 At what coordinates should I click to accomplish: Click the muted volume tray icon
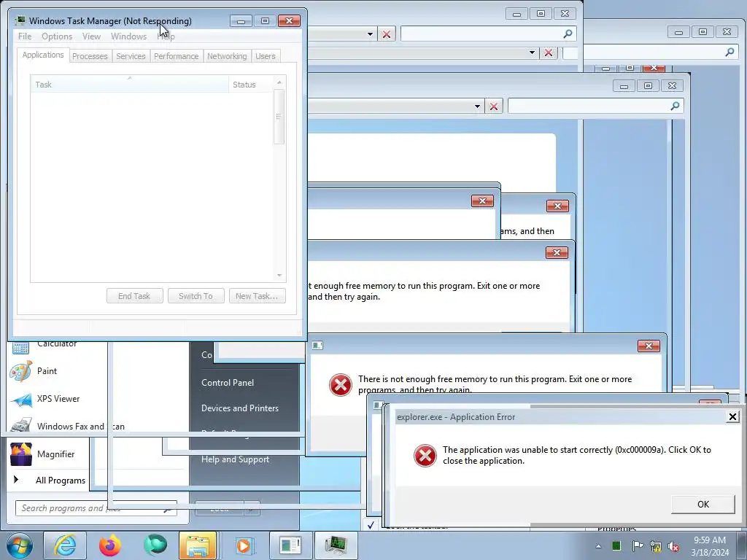tap(673, 546)
